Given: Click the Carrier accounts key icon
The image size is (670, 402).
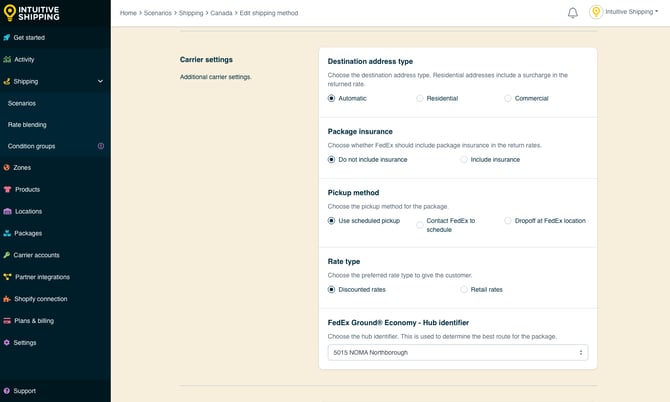Looking at the screenshot, I should pyautogui.click(x=6, y=255).
